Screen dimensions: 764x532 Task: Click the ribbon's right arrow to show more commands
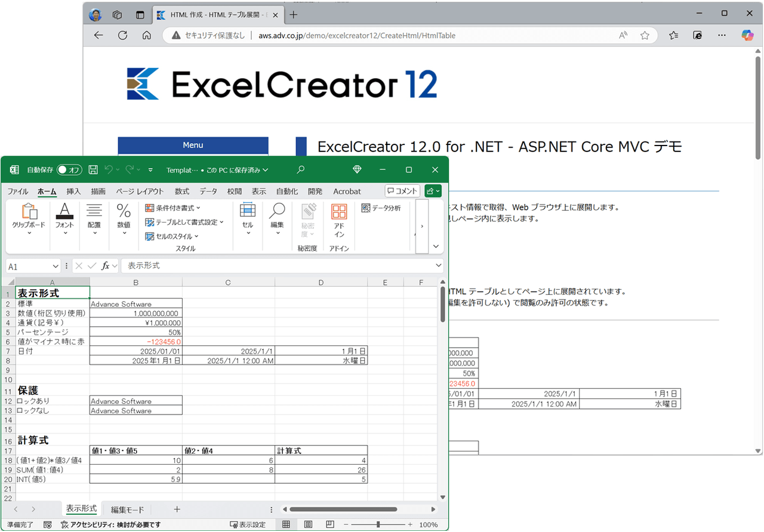[x=422, y=226]
